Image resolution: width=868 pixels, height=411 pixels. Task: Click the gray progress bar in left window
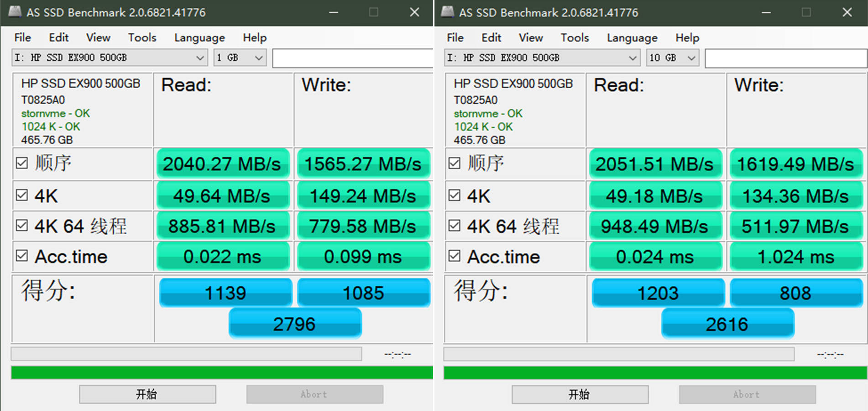coord(187,354)
